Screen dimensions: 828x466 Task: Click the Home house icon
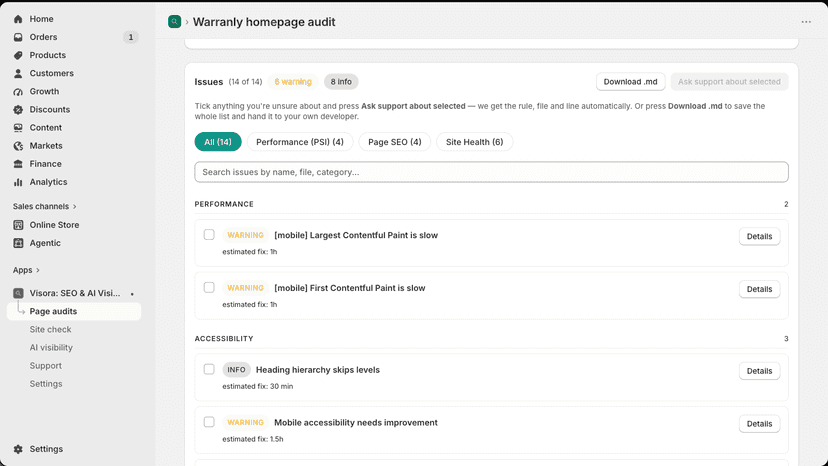[18, 19]
